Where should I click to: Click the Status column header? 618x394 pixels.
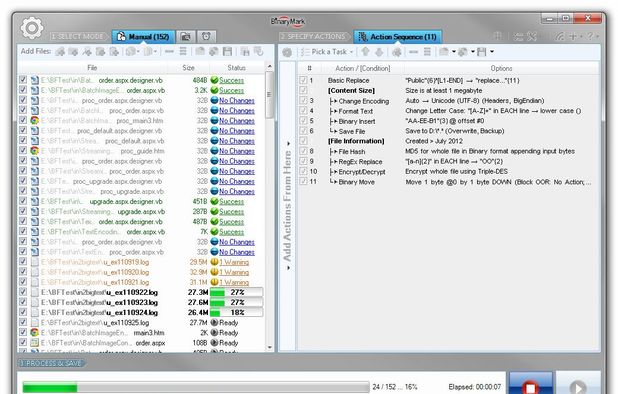[236, 68]
